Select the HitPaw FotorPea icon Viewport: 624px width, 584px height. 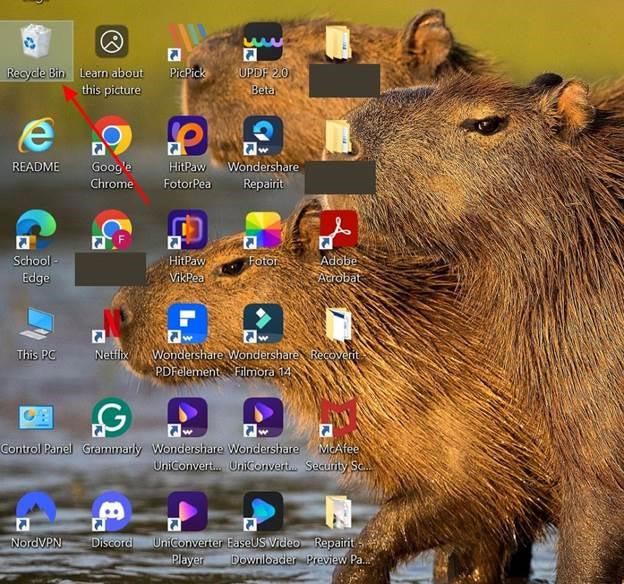(187, 137)
